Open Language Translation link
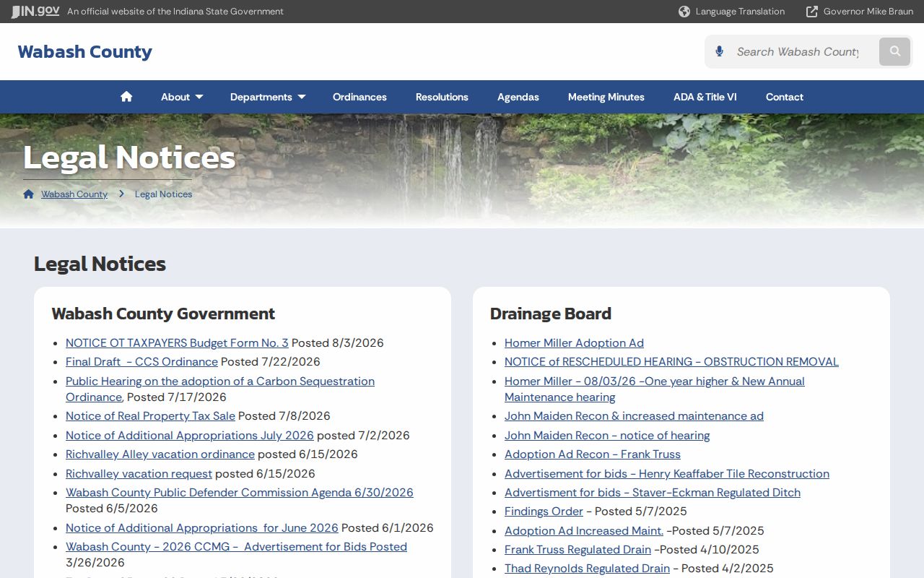Viewport: 924px width, 578px height. (x=740, y=12)
